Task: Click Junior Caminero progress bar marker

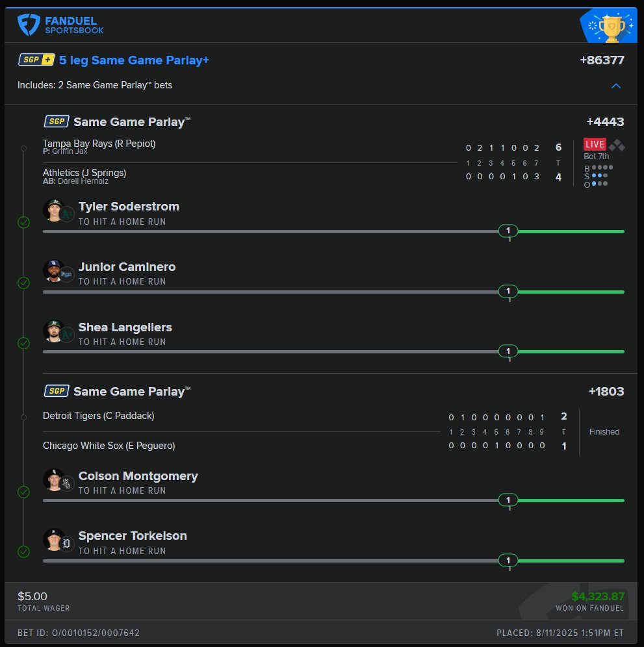Action: (508, 291)
